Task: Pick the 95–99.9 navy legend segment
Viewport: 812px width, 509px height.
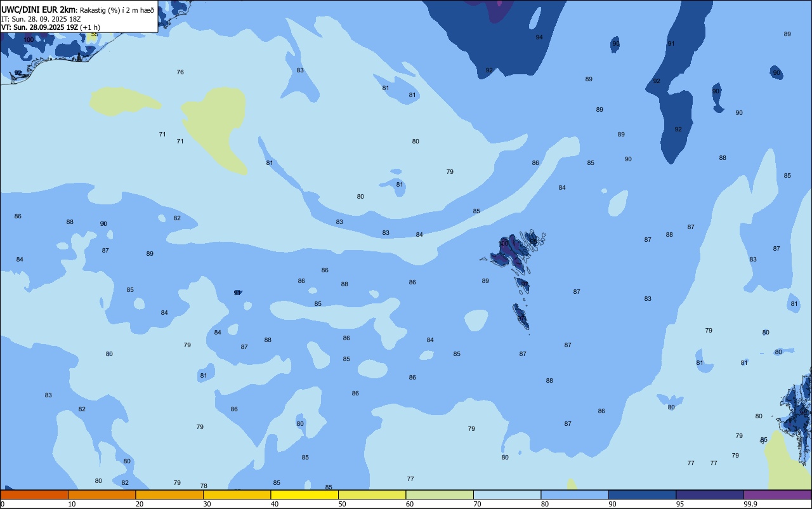Action: (710, 494)
